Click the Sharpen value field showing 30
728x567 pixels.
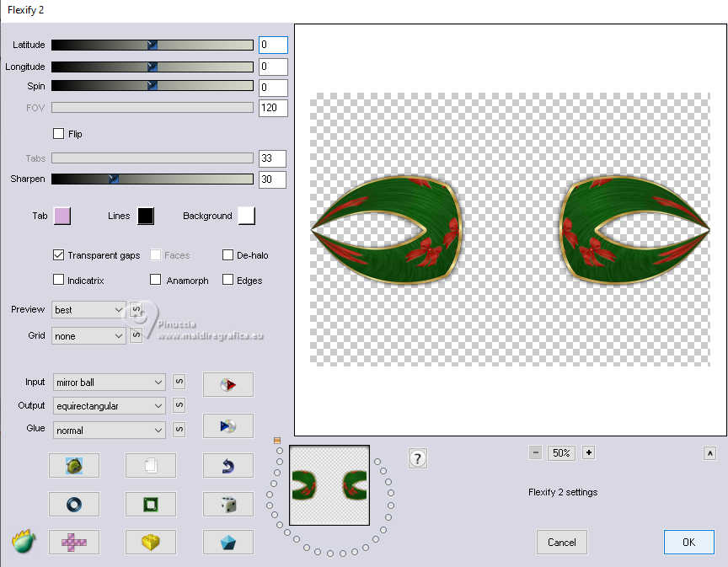[272, 179]
